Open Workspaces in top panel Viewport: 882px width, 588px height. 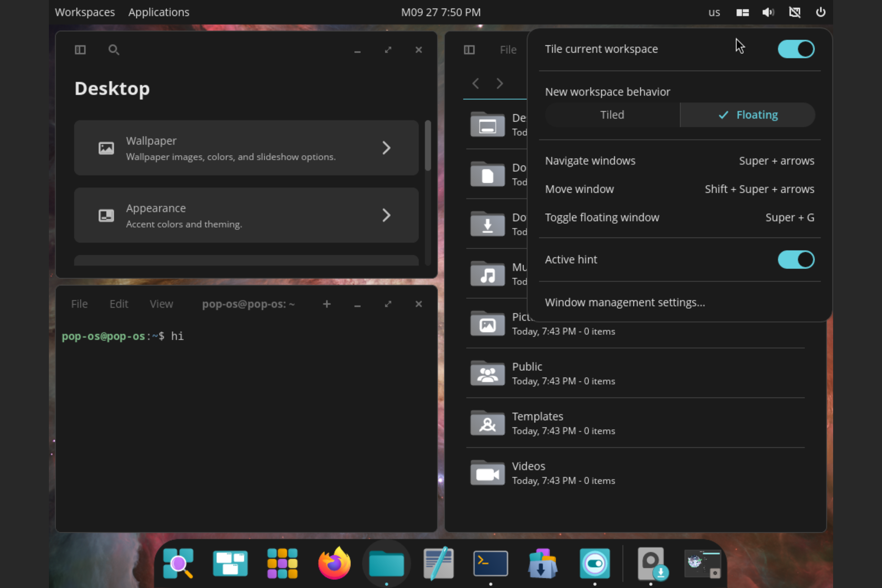(x=85, y=12)
